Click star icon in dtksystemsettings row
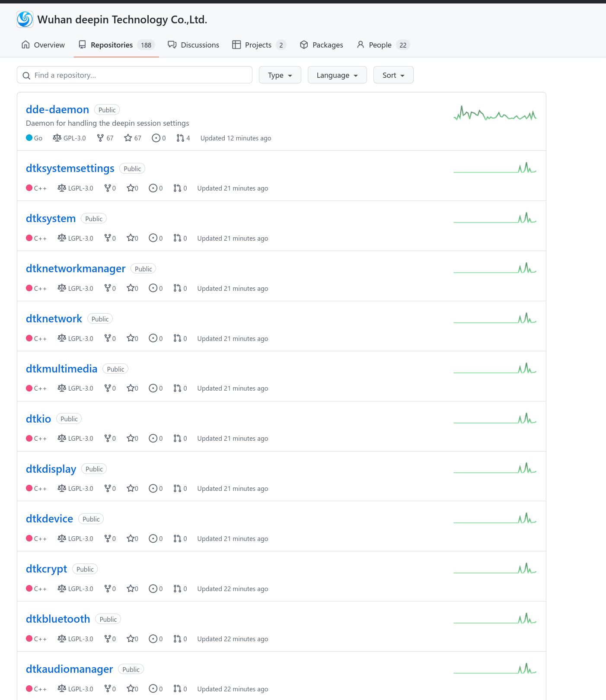 [131, 188]
